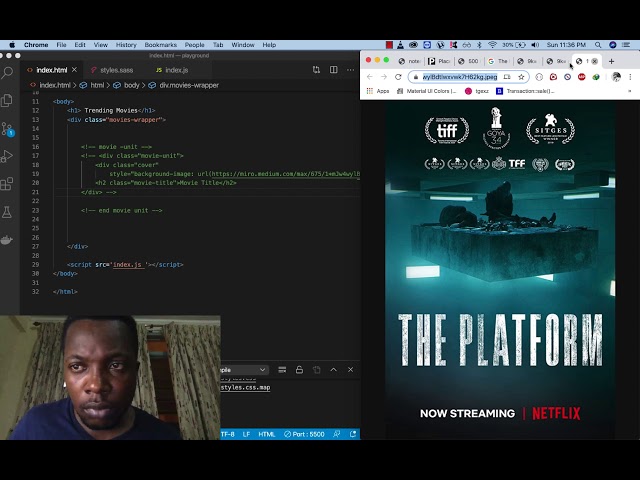Change language mode via HTML status item
640x480 pixels.
[x=267, y=434]
